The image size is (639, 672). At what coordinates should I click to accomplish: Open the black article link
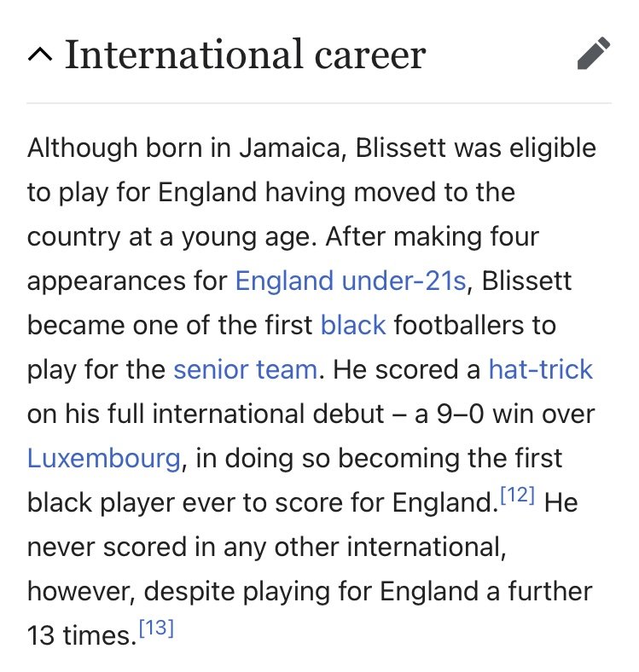point(353,325)
